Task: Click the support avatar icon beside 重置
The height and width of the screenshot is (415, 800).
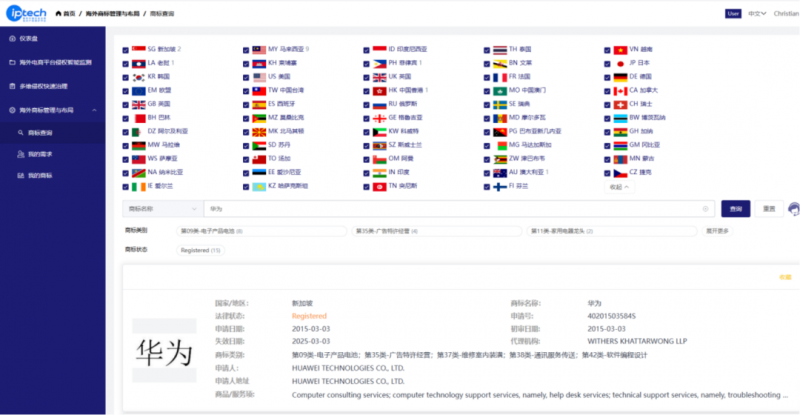Action: [793, 209]
